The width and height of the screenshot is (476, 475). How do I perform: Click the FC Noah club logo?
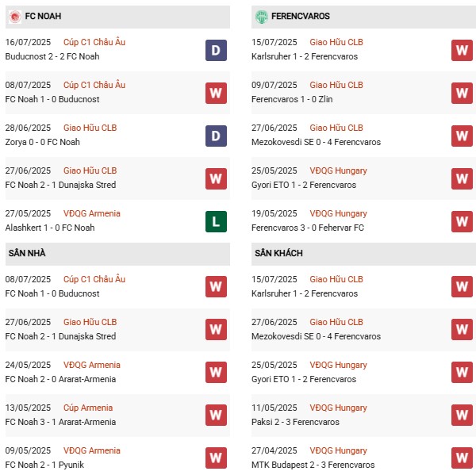[13, 16]
